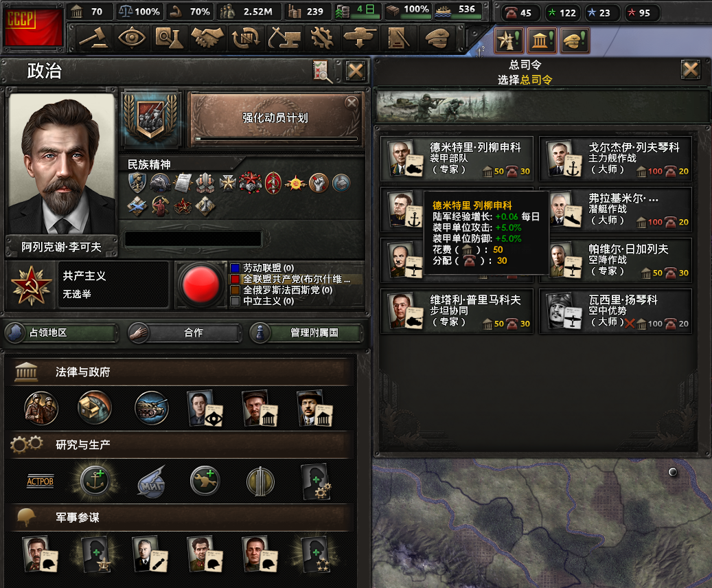712x588 pixels.
Task: Click the ACTPOB tank designer slot
Action: click(41, 482)
